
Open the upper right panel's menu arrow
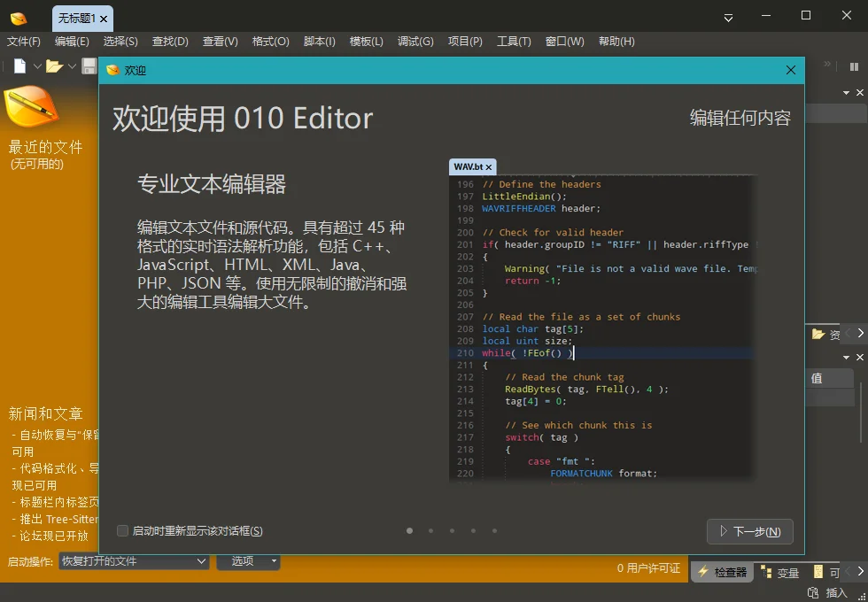pos(846,92)
